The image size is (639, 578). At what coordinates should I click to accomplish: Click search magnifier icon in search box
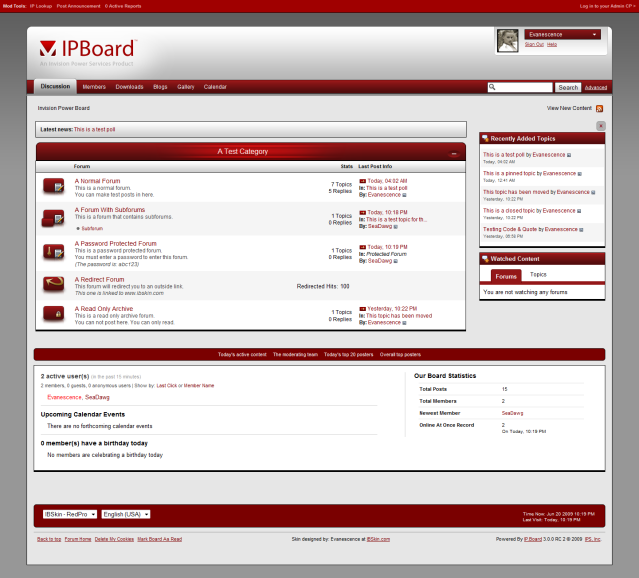point(492,87)
